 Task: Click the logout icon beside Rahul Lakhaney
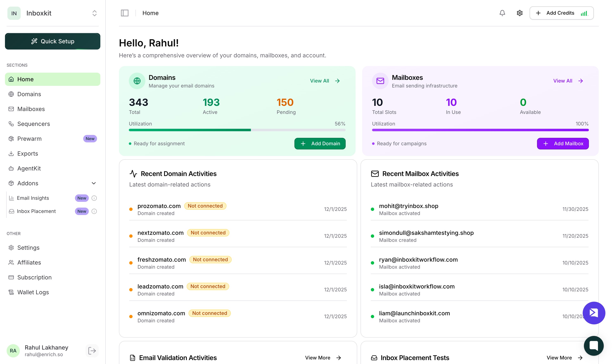click(92, 351)
